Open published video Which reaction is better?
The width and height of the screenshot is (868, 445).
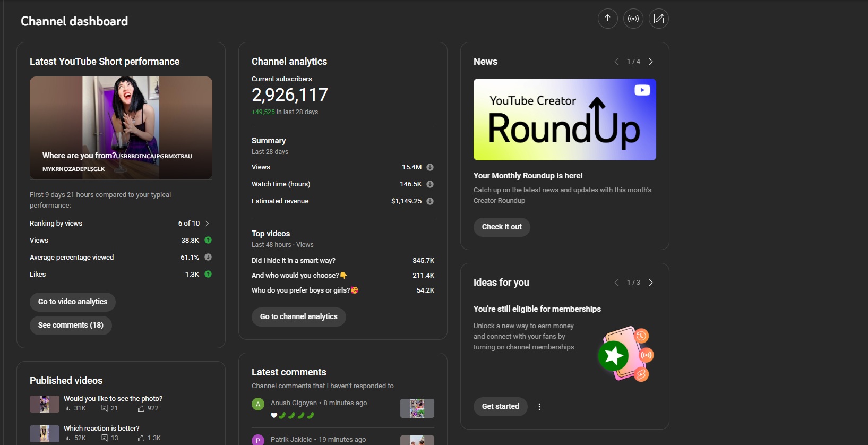(x=101, y=429)
